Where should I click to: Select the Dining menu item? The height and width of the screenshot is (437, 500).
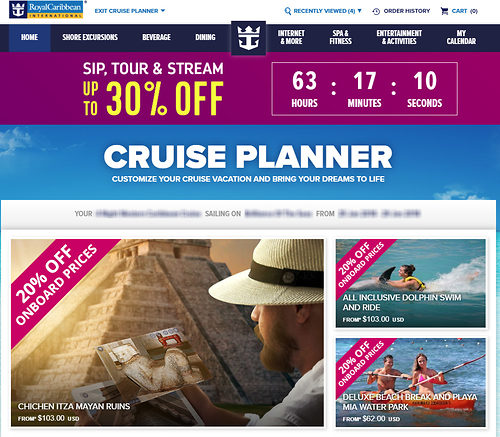[x=205, y=37]
